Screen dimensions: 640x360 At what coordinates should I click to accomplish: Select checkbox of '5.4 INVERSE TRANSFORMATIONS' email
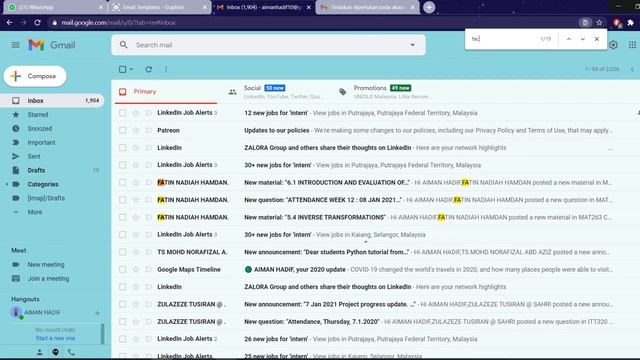pos(122,217)
